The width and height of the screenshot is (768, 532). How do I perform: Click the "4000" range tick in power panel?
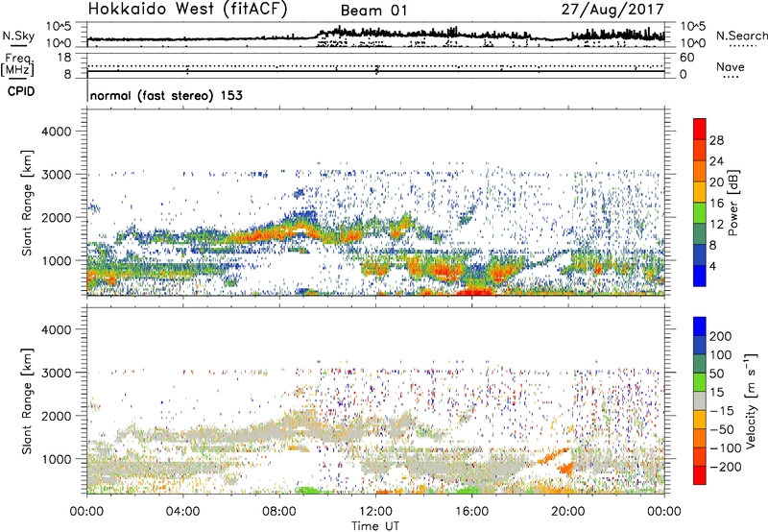click(x=56, y=132)
